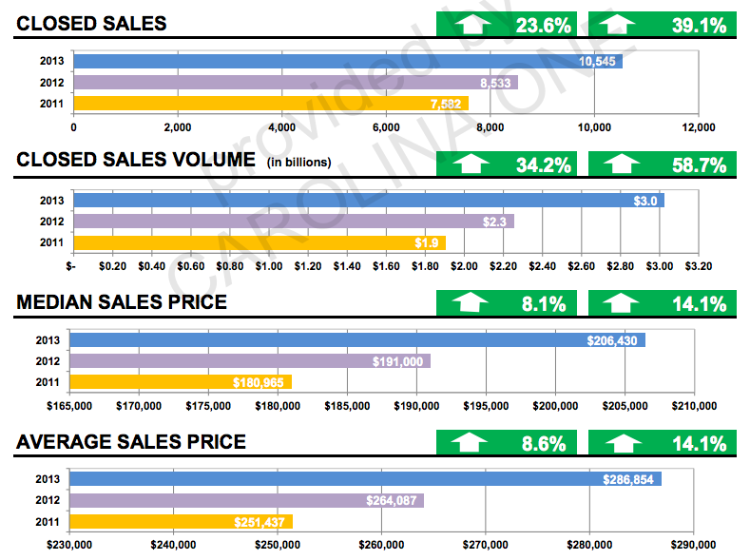
Task: Click the CLOSED SALES VOLUME heading
Action: (136, 161)
